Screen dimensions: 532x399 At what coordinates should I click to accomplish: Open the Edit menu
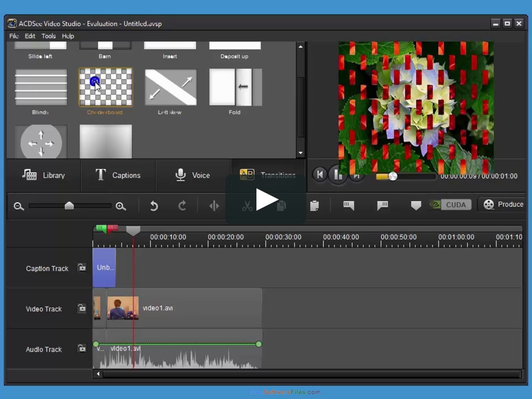[30, 36]
